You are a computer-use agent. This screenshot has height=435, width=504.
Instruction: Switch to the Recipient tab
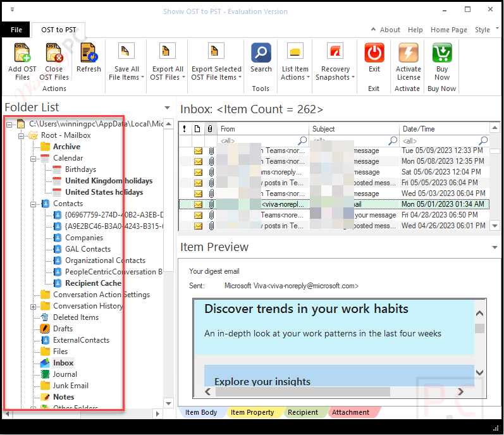pos(303,412)
